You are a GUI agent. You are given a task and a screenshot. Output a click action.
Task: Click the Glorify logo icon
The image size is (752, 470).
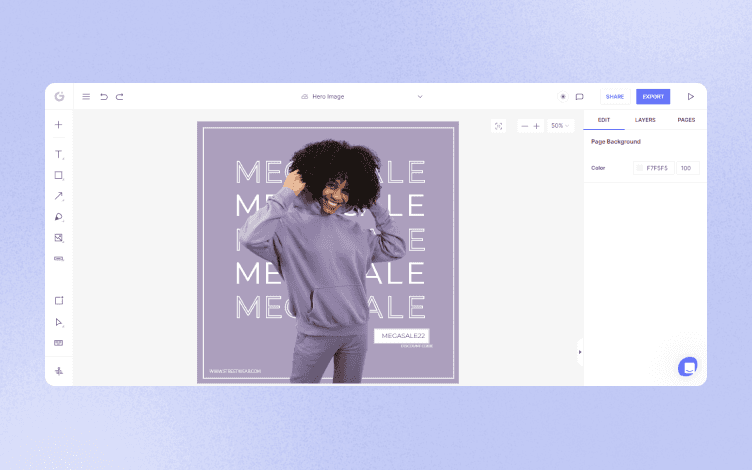click(x=59, y=96)
